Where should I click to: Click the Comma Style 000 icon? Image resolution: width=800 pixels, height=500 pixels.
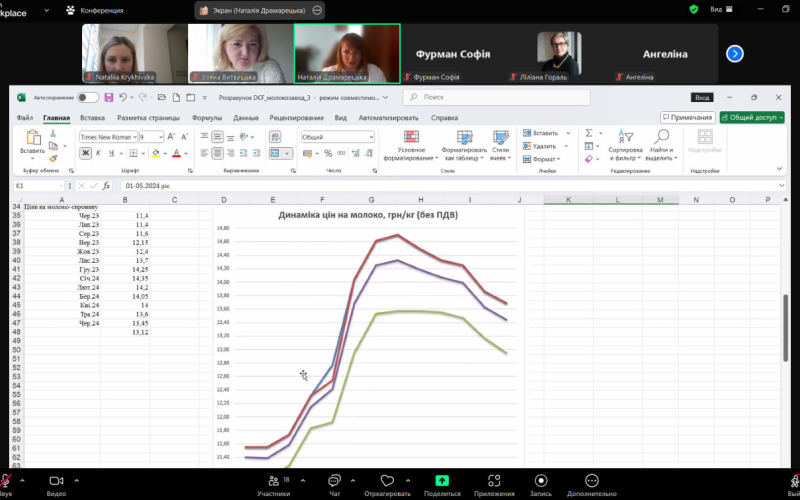[x=341, y=153]
